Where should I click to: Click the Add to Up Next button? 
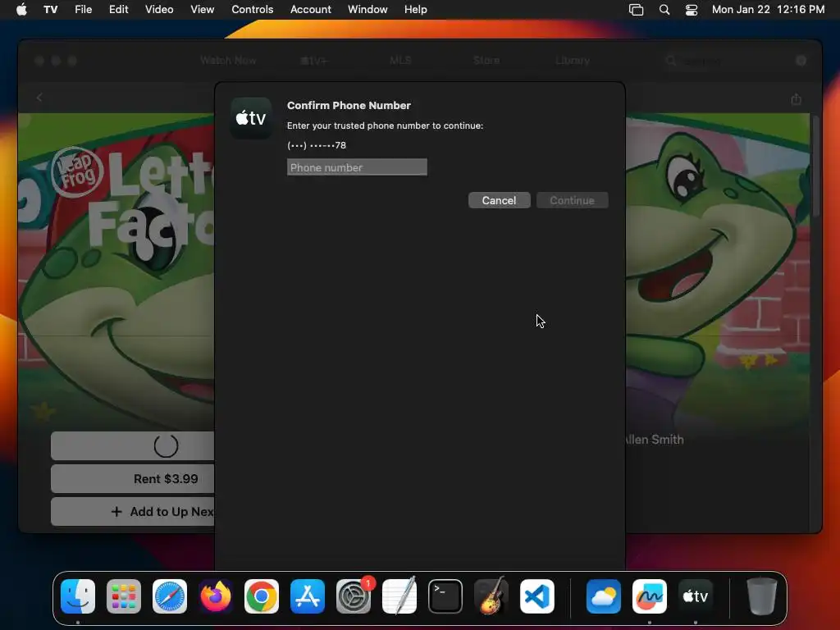point(133,512)
